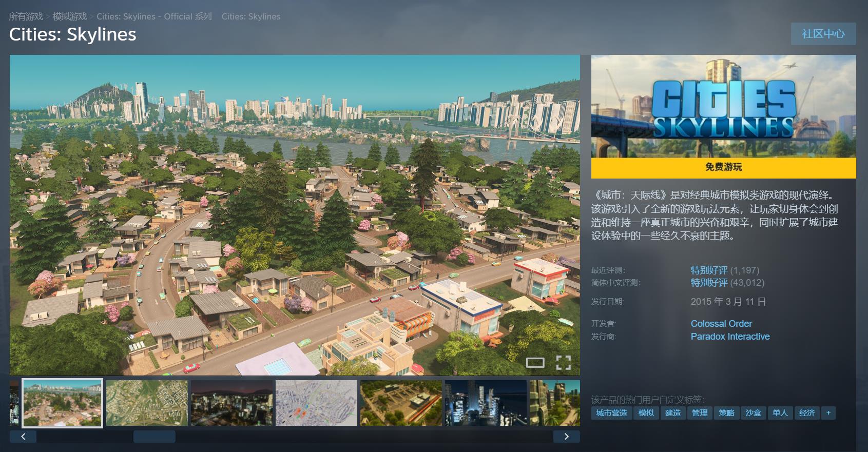Go to 模拟游戏 breadcrumb category
The height and width of the screenshot is (452, 868).
point(70,16)
